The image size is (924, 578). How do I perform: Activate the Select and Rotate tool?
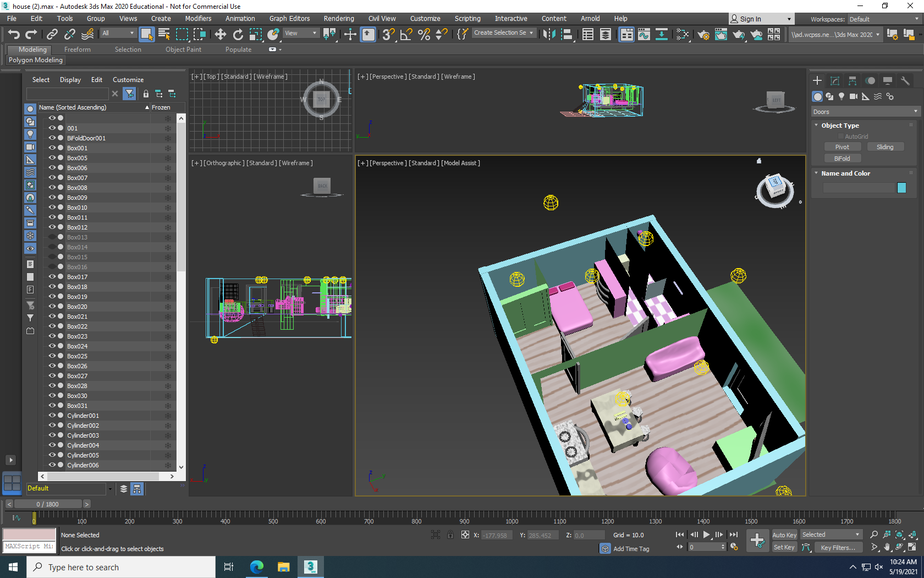pos(238,34)
